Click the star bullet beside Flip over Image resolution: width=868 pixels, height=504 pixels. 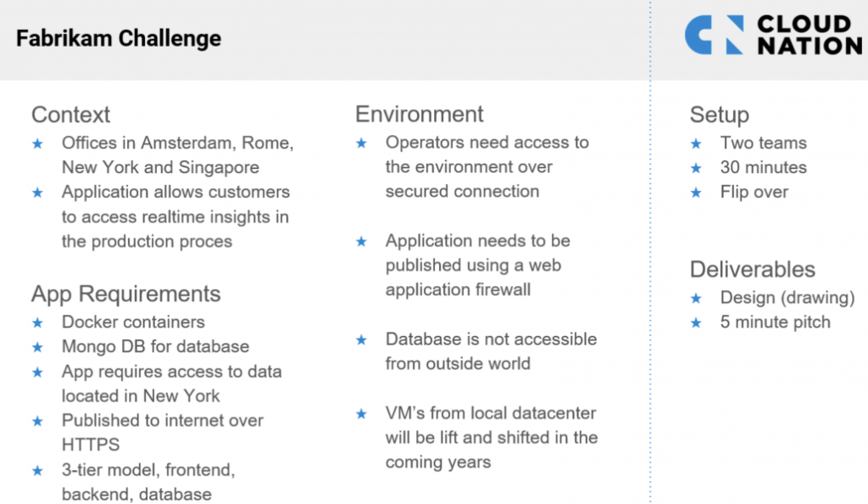(x=697, y=193)
